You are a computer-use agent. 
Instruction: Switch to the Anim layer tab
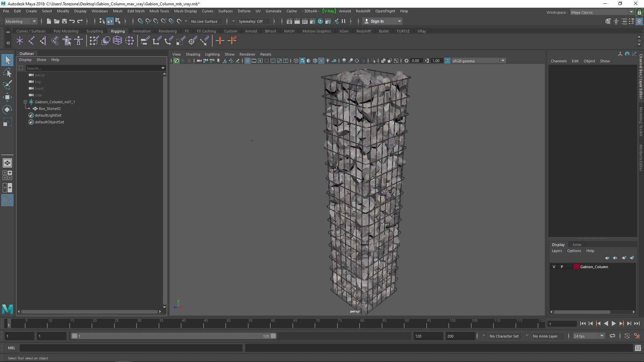[577, 245]
